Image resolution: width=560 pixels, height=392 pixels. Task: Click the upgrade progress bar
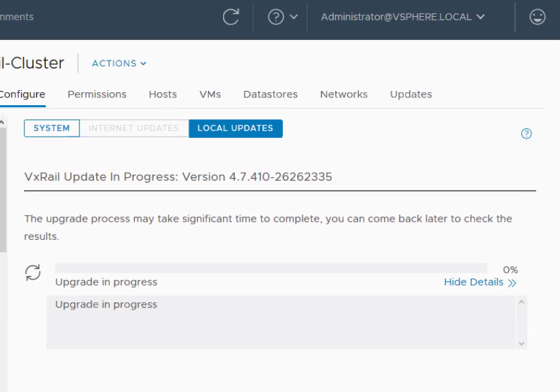pos(271,268)
